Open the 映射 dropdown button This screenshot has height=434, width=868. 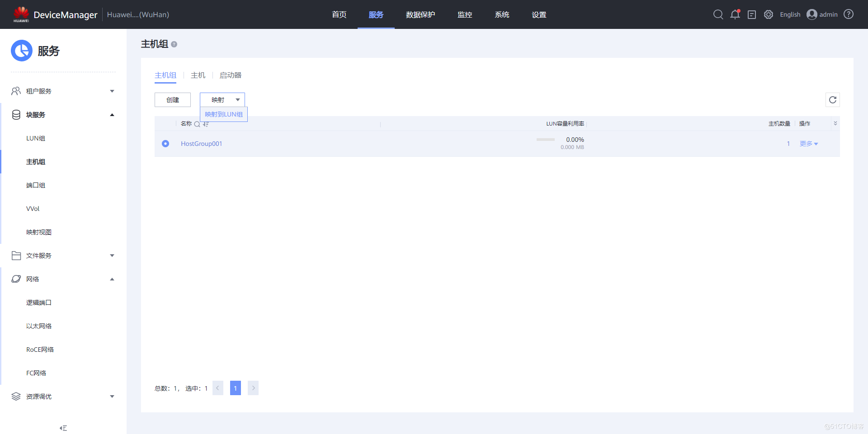[x=222, y=100]
